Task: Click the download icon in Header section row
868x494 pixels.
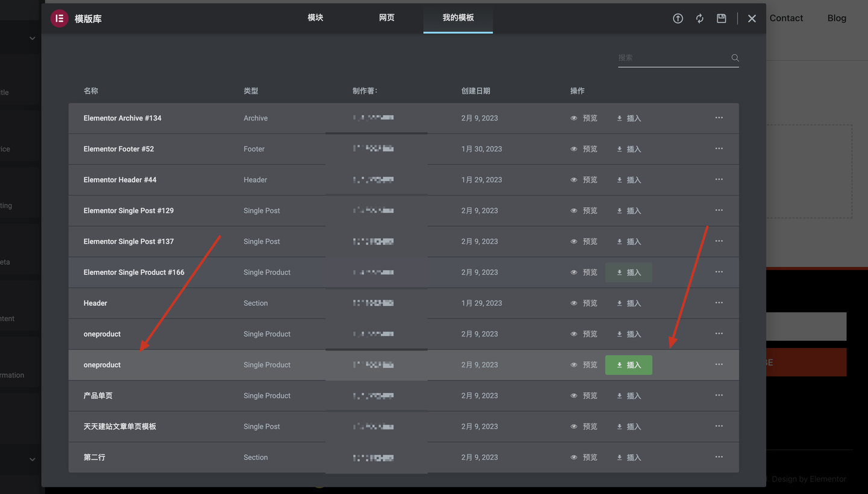Action: point(619,303)
